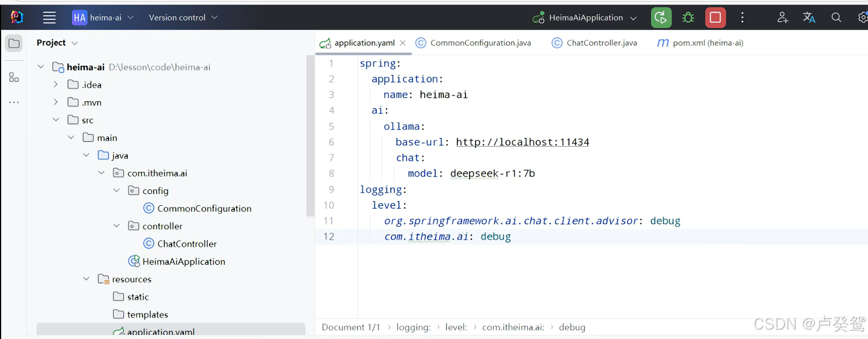Click the name value heima-ai
Viewport: 868px width, 339px height.
(443, 95)
